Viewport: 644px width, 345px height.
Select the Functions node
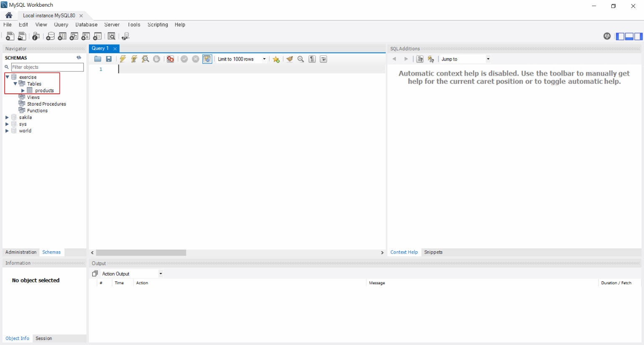(37, 111)
